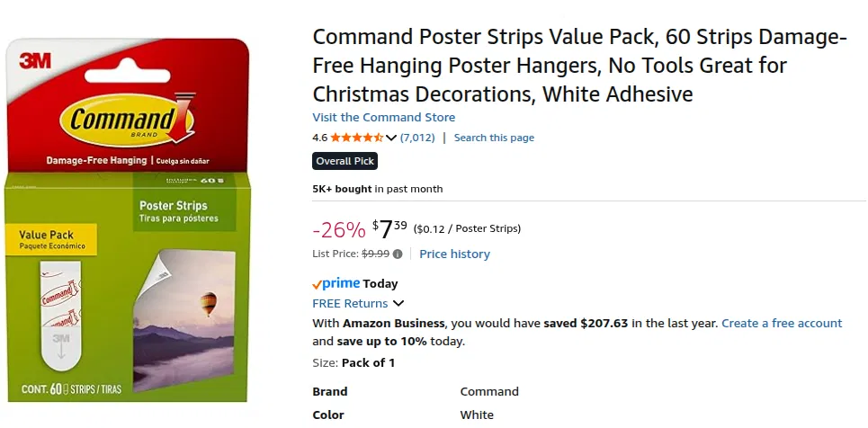
Task: Click the 4.6 rating number
Action: click(319, 138)
